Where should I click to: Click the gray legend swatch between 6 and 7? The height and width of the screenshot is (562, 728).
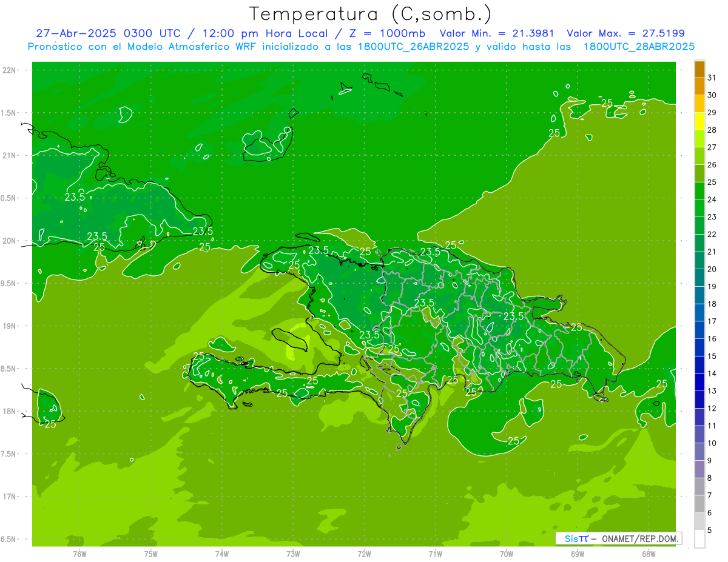[x=699, y=504]
